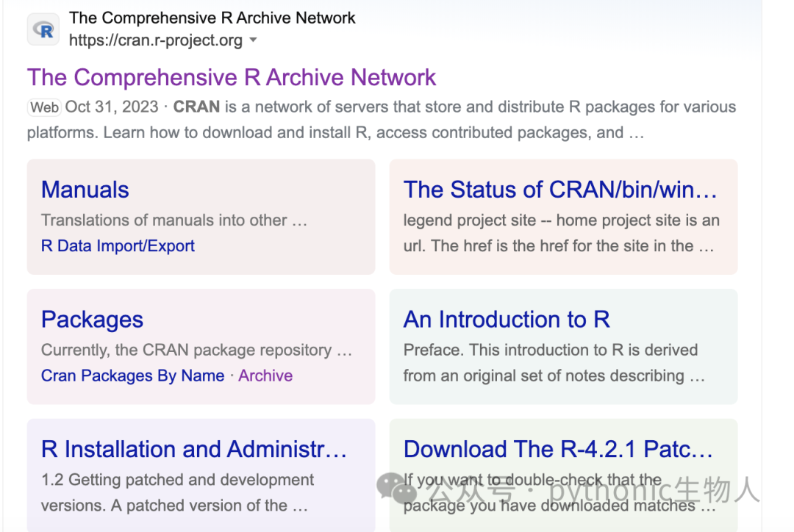Click the 'Currently, the CRAN package repository' snippet

(x=196, y=350)
